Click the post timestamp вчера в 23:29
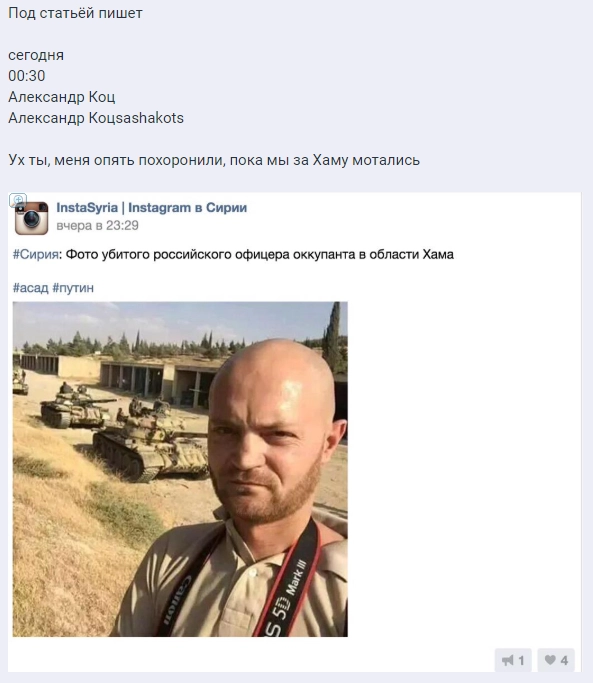Viewport: 593px width, 683px height. pyautogui.click(x=98, y=226)
